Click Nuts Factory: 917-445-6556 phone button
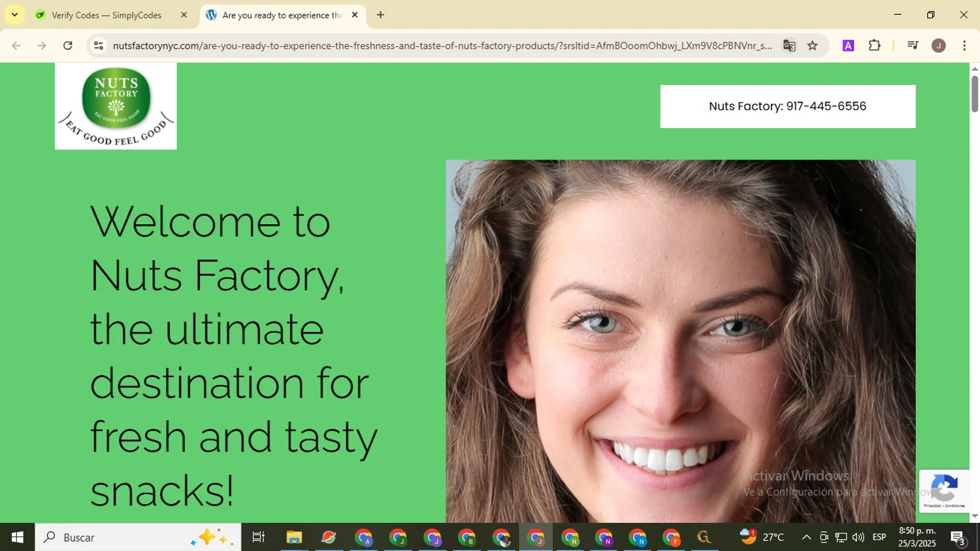The height and width of the screenshot is (551, 980). click(787, 107)
